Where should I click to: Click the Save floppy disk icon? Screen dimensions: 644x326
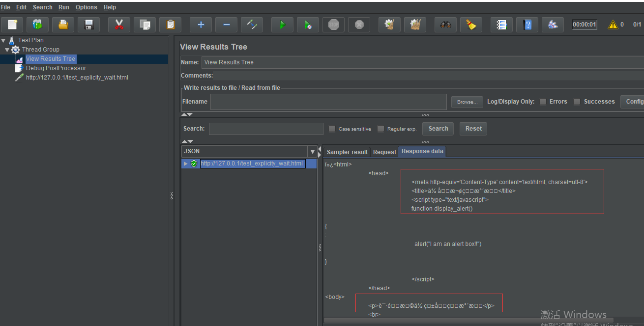[88, 25]
